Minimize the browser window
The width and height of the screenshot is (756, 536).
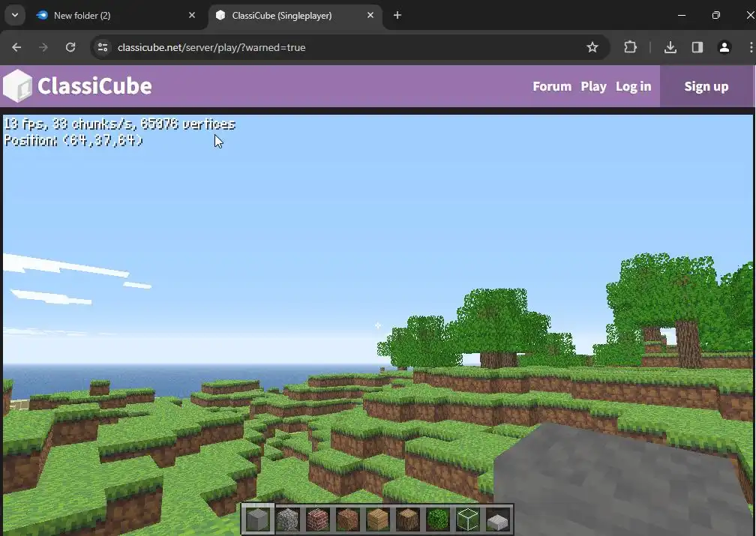[x=682, y=16]
